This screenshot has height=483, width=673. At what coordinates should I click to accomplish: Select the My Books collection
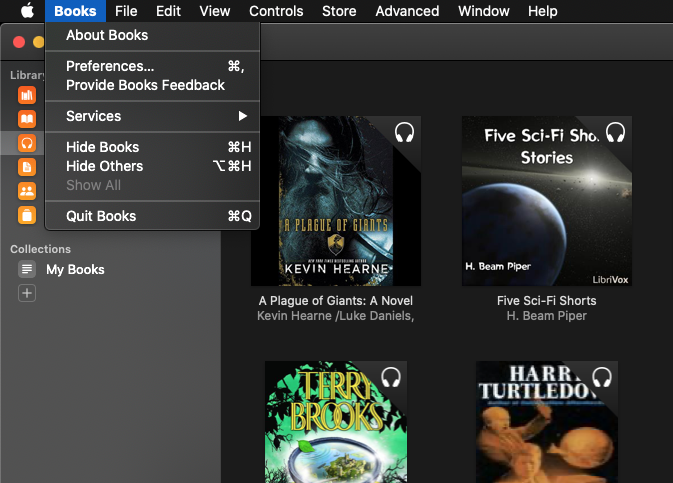(x=75, y=269)
